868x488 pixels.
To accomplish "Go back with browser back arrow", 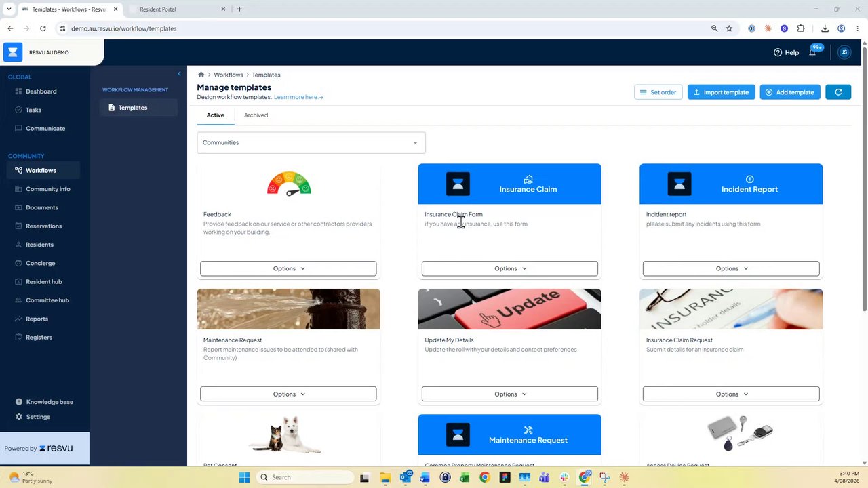I will pyautogui.click(x=10, y=28).
